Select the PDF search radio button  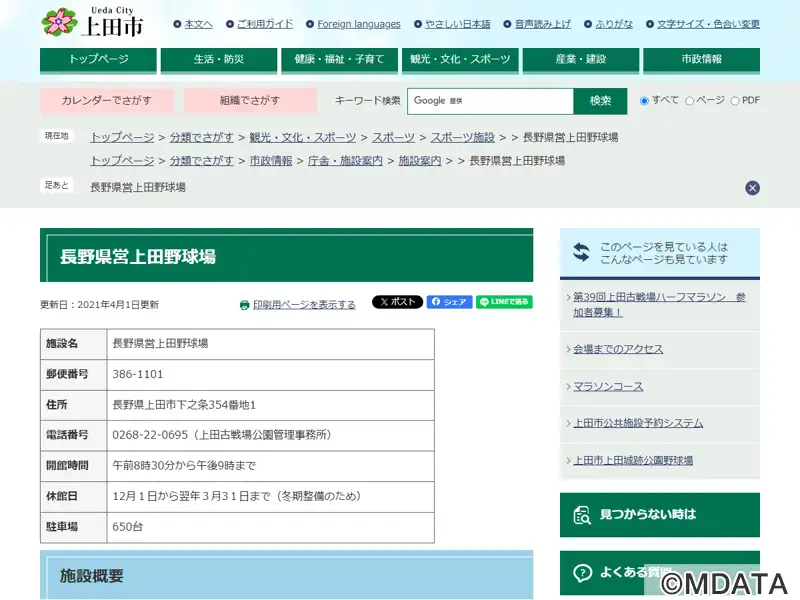coord(735,101)
